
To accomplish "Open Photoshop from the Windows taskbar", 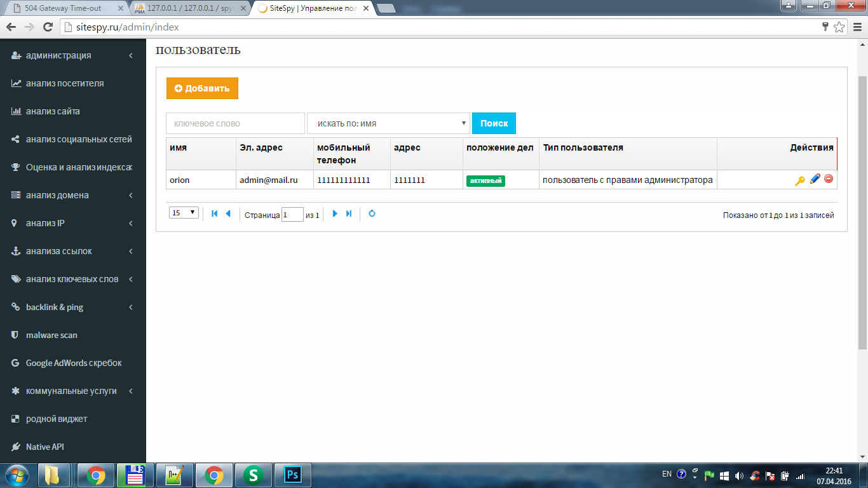I will tap(293, 475).
